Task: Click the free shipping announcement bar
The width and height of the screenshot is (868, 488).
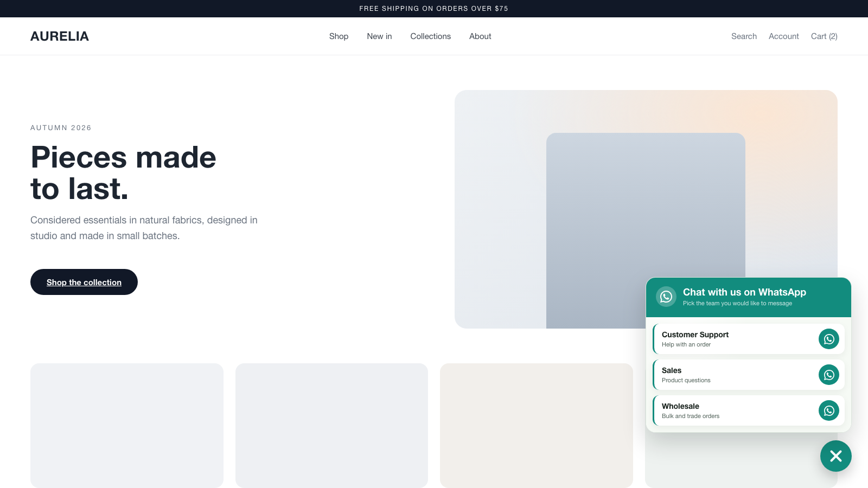Action: (434, 9)
